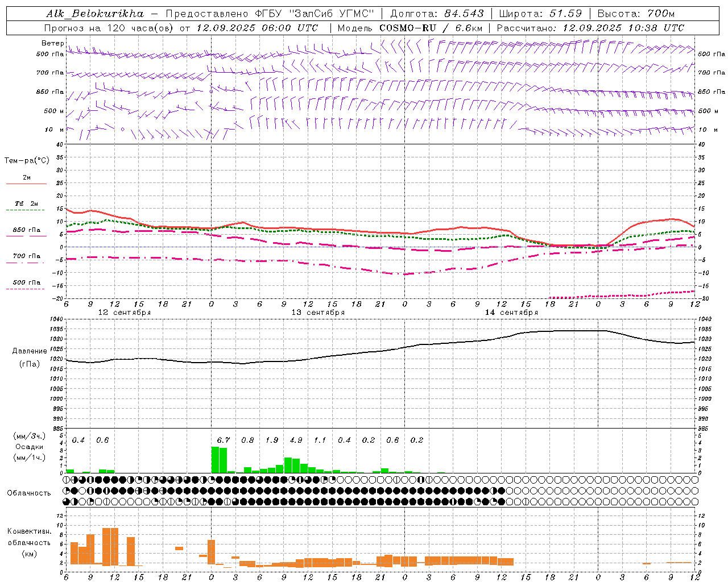
Task: Click the tallest green precipitation bar
Action: 215,460
